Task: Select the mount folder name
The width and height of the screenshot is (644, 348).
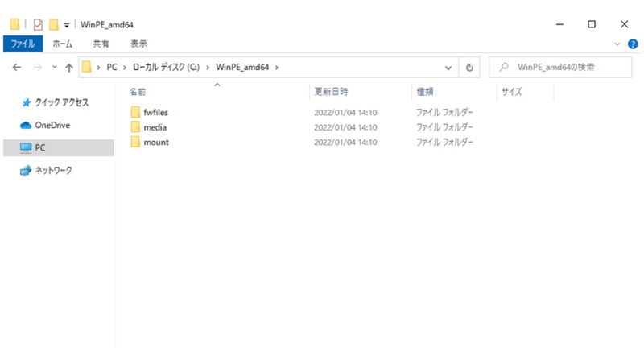Action: [156, 142]
